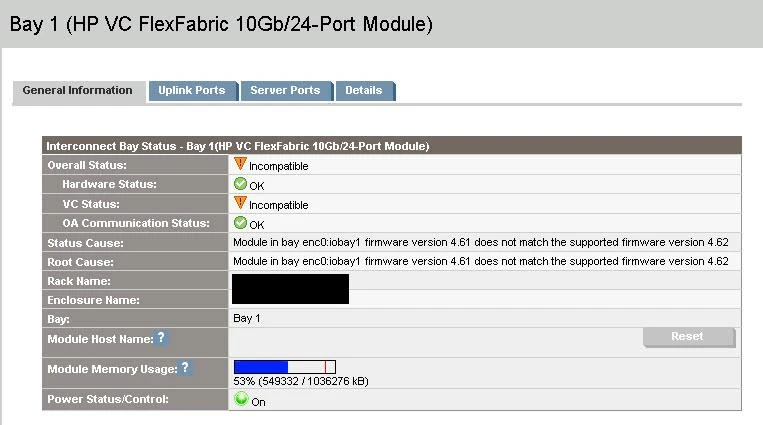Click the 'OA Communication Status:' label

coord(136,223)
